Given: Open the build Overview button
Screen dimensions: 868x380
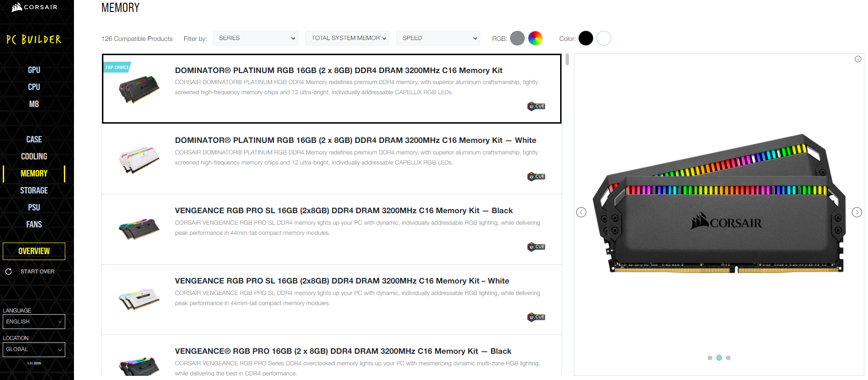Looking at the screenshot, I should (x=34, y=251).
